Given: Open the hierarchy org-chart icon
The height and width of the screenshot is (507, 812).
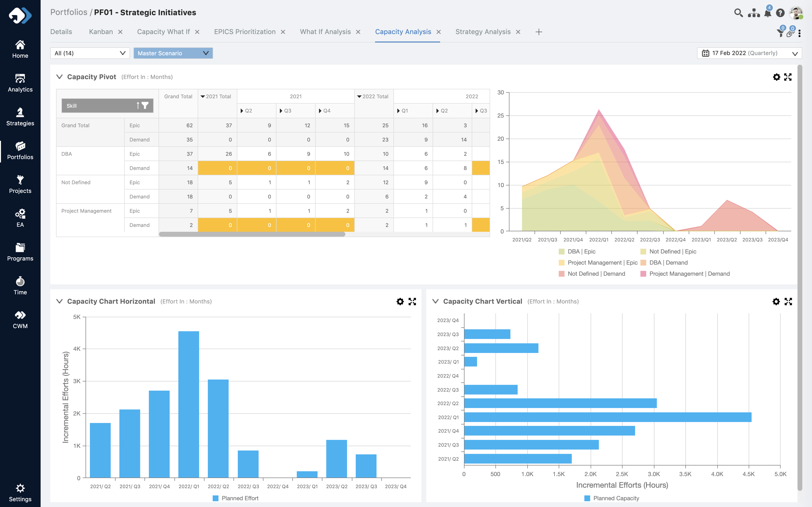Looking at the screenshot, I should click(x=754, y=13).
